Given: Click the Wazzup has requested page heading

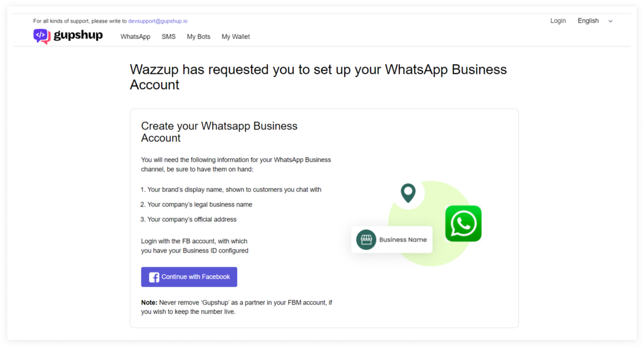Looking at the screenshot, I should 318,77.
